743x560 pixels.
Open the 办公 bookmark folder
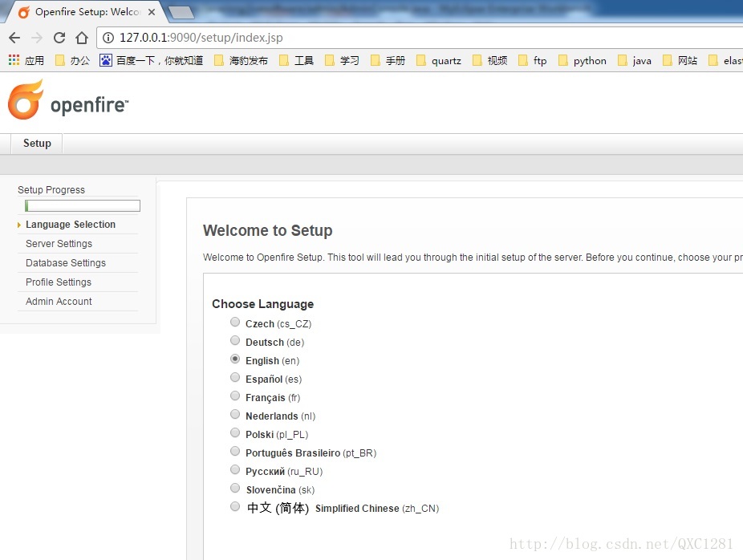point(72,60)
